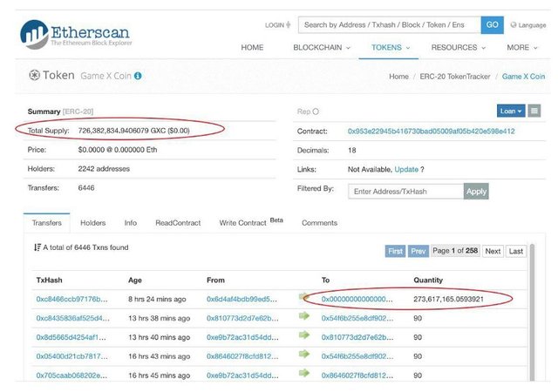Click the search by Address/Txhash field

(x=390, y=25)
